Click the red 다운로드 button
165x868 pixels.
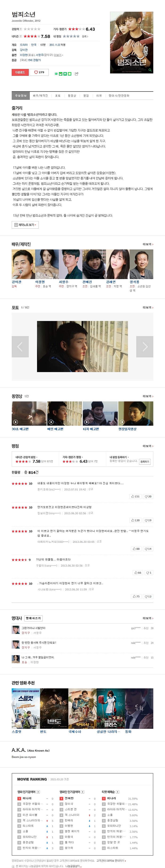(20, 72)
